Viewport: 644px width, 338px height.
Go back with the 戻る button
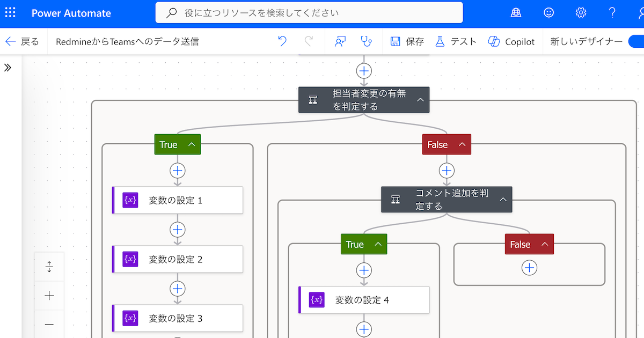22,41
